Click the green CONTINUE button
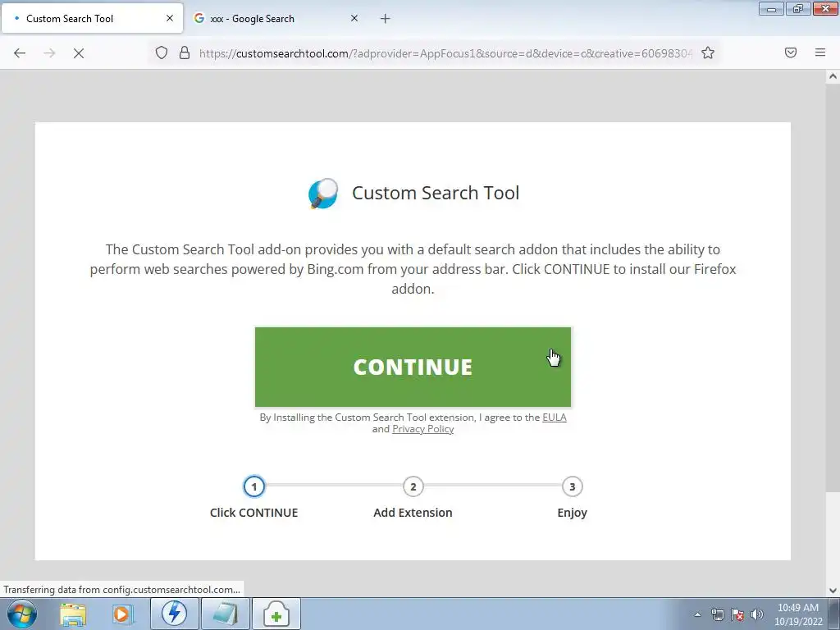 pyautogui.click(x=413, y=367)
